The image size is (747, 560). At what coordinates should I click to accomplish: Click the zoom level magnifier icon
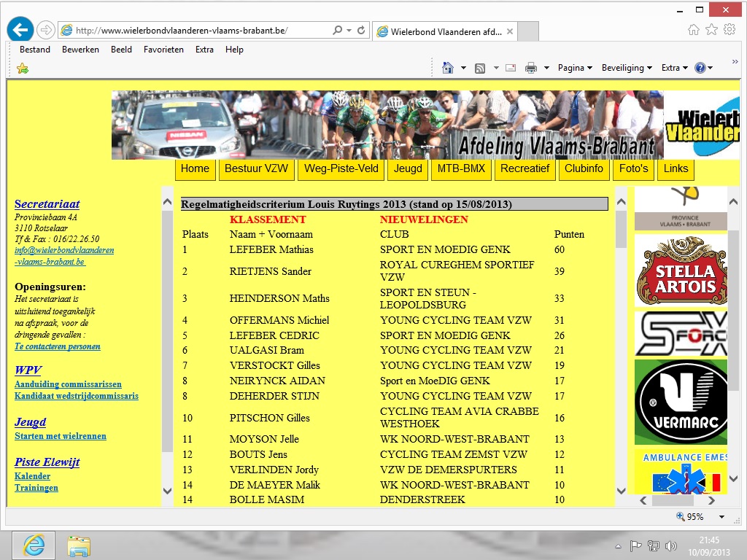[681, 516]
